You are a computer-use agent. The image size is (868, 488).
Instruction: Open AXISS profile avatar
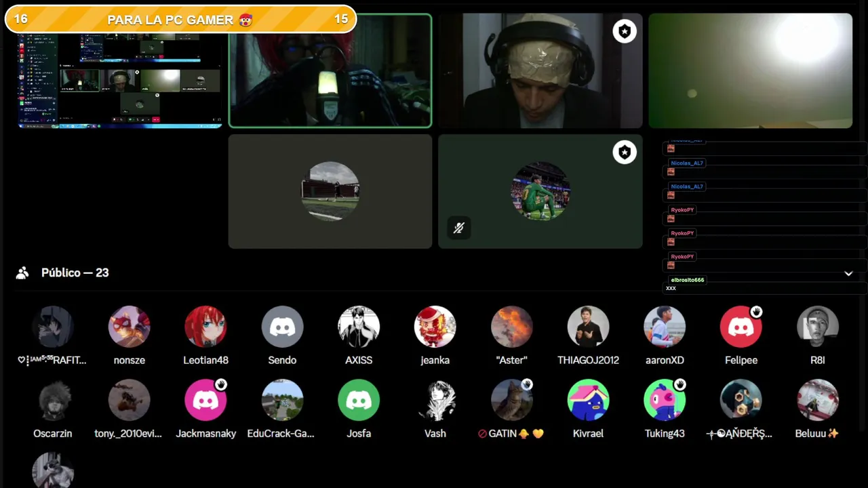[x=359, y=327]
